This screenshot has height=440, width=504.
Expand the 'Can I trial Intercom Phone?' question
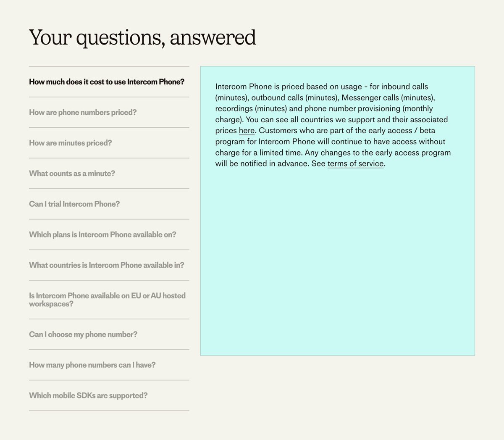[74, 204]
